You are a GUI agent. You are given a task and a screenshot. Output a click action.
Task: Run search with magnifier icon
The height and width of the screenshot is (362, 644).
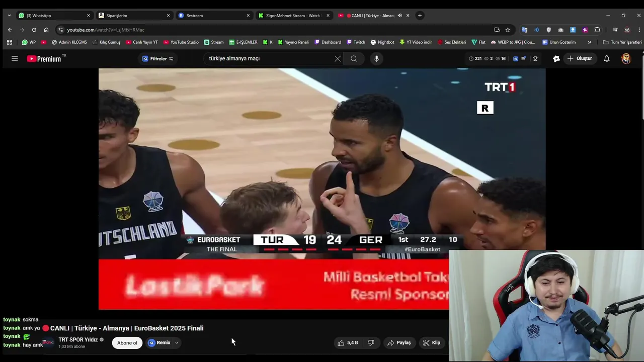354,59
